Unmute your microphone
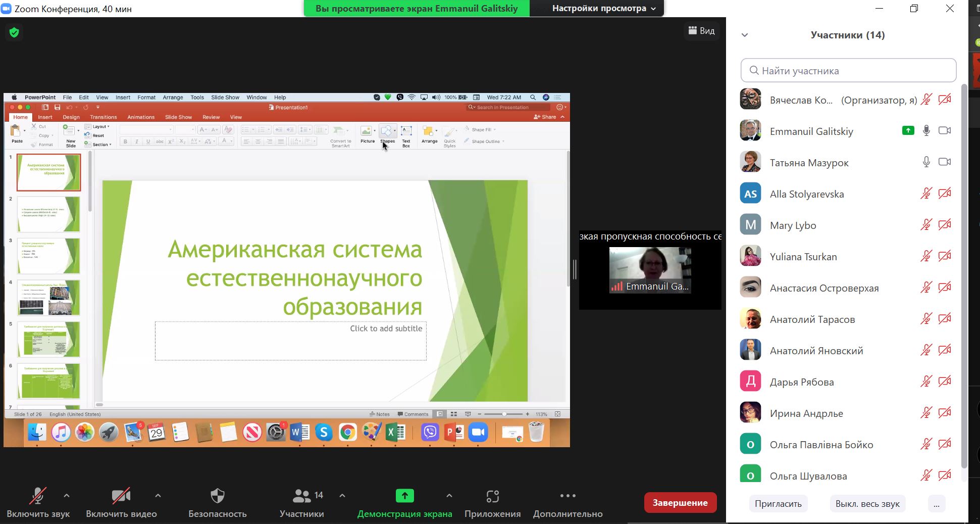 click(38, 496)
